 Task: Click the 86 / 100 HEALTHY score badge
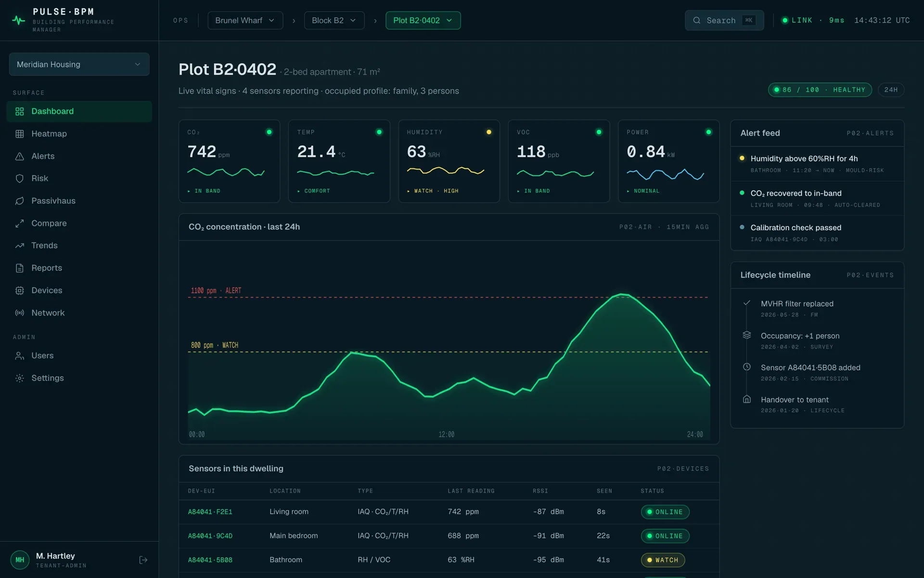click(820, 90)
